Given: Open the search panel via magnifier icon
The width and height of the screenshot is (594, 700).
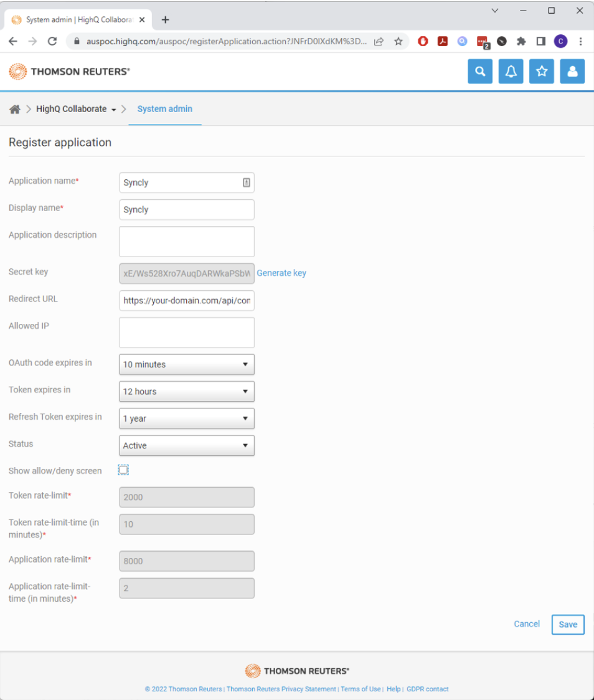Looking at the screenshot, I should click(x=479, y=71).
